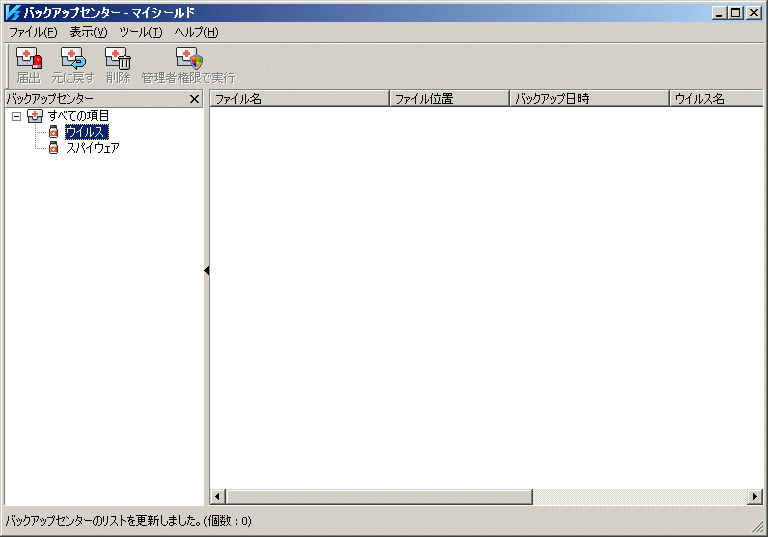Click the すべての項目 folder icon in tree

(x=35, y=116)
